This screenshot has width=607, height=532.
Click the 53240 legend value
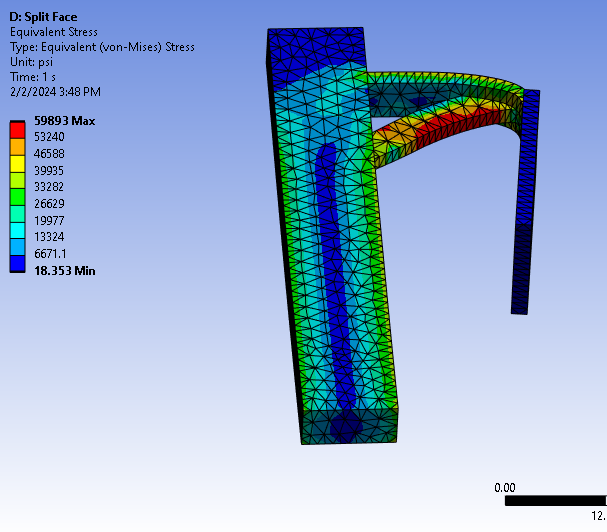tap(49, 137)
